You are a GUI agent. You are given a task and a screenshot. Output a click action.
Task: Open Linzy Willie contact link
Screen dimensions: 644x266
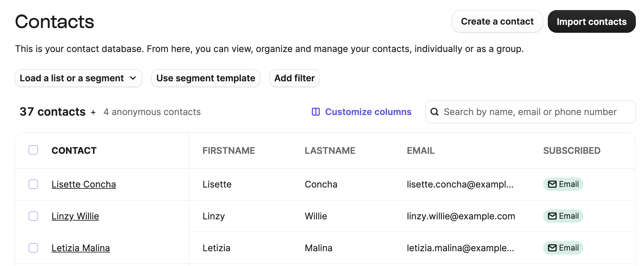click(x=75, y=216)
